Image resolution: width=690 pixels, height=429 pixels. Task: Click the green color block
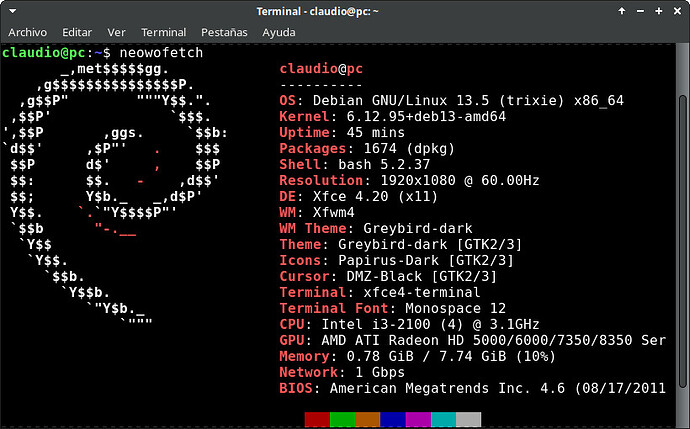342,419
